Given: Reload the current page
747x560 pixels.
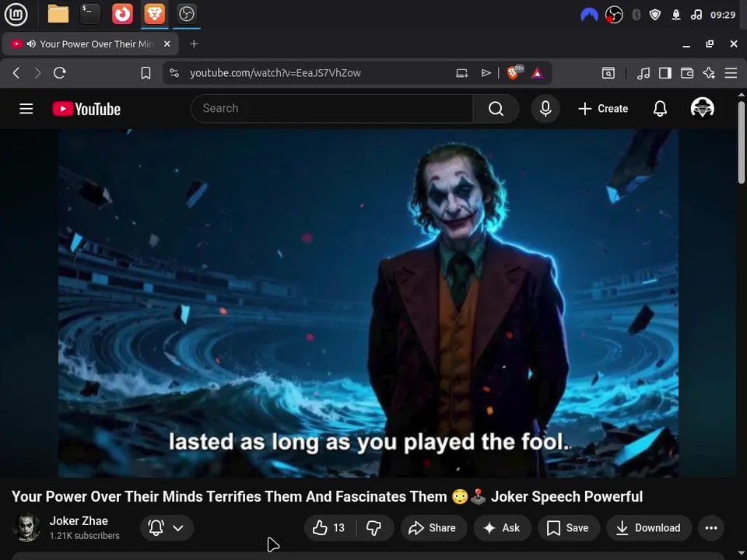Looking at the screenshot, I should pyautogui.click(x=60, y=73).
